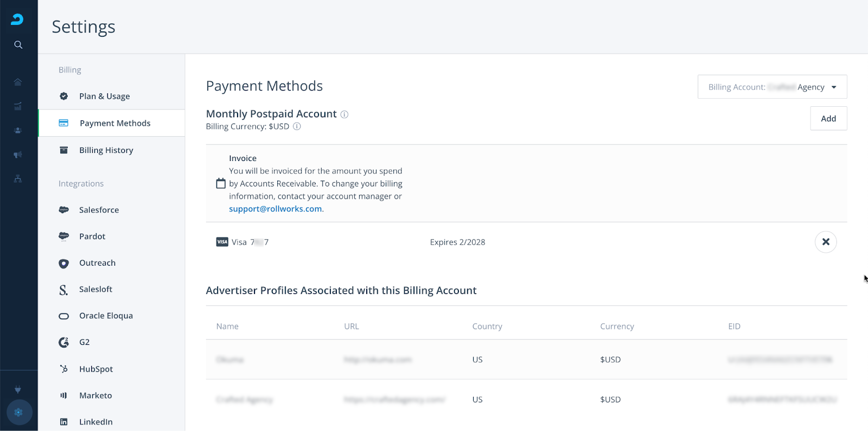Remove the Visa card with X button
The width and height of the screenshot is (868, 431).
(826, 242)
